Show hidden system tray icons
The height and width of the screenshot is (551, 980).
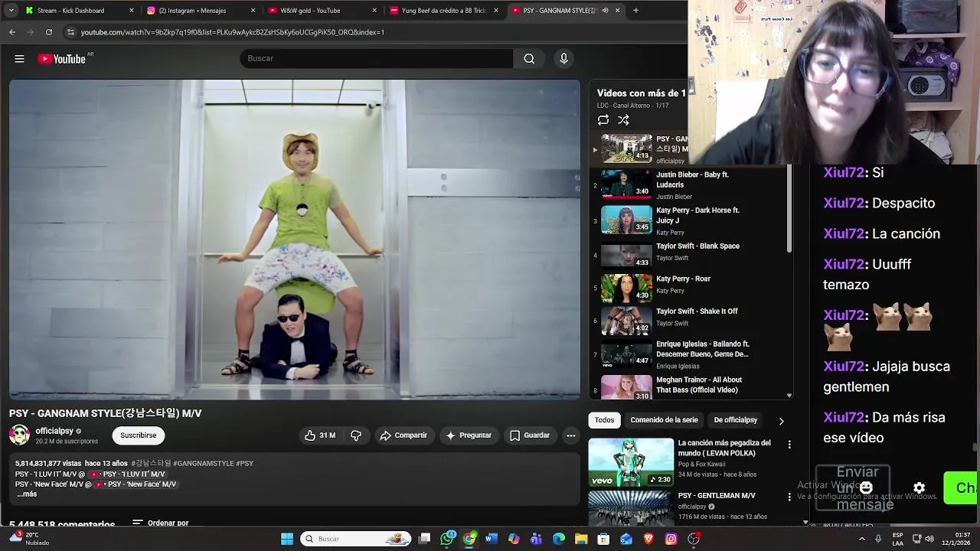(862, 539)
